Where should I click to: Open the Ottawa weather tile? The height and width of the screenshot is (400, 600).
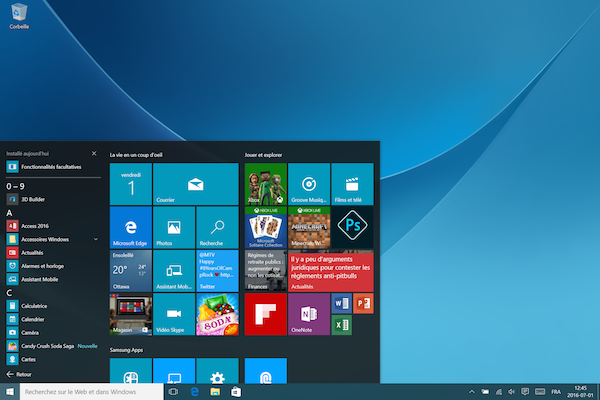click(131, 271)
